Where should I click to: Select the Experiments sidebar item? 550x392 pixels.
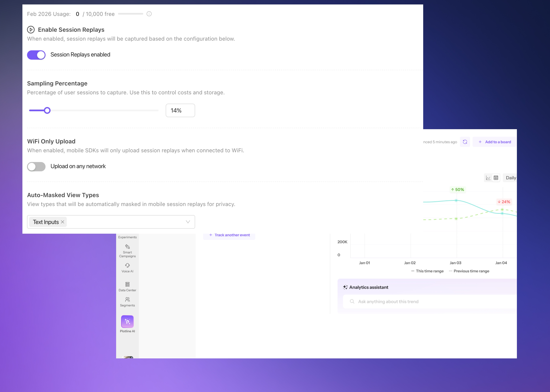(127, 237)
